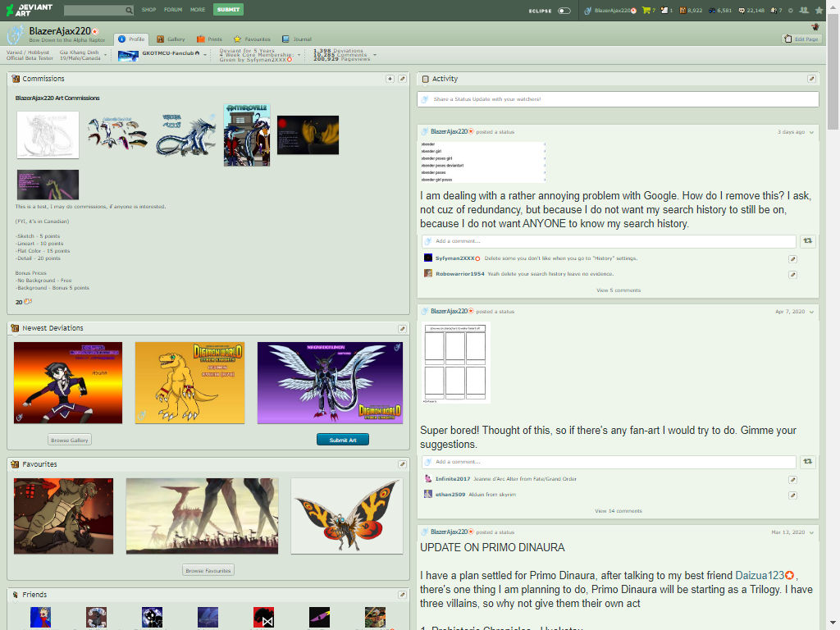Expand the deviations stats dropdown arrow
Viewport: 840px width, 630px height.
(374, 55)
